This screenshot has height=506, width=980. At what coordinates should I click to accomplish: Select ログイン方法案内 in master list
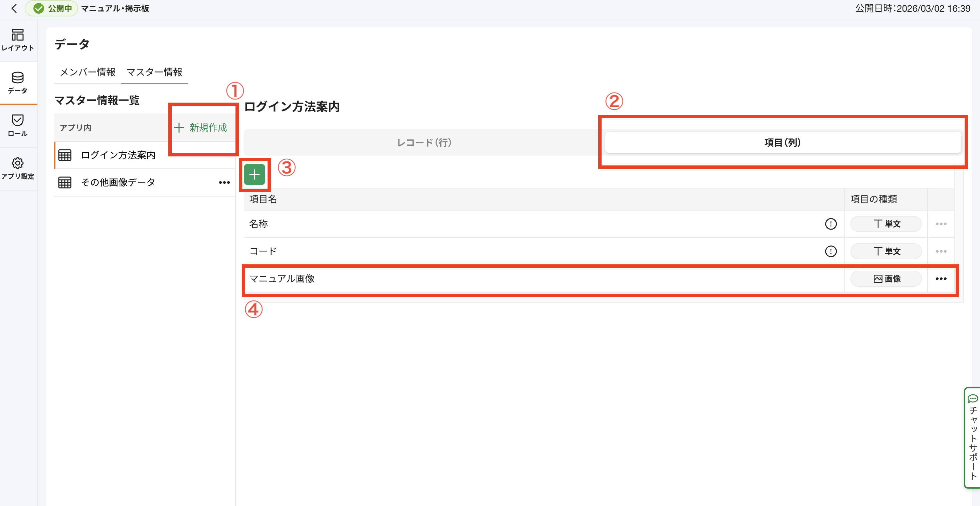coord(118,155)
